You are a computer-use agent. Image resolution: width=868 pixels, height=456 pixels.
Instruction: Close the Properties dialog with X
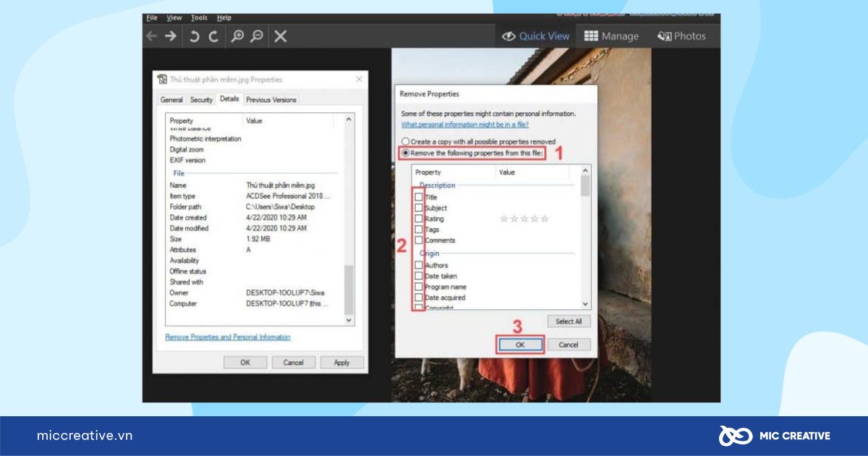click(x=359, y=80)
